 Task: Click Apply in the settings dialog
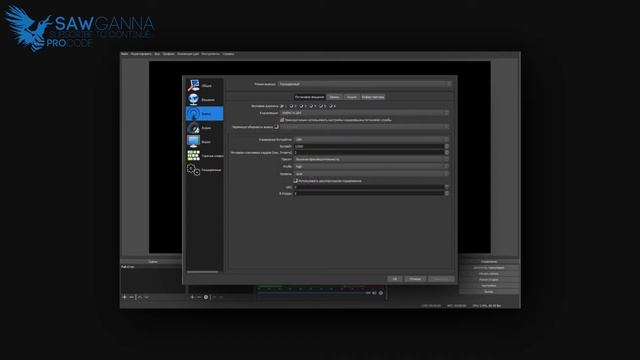[441, 279]
